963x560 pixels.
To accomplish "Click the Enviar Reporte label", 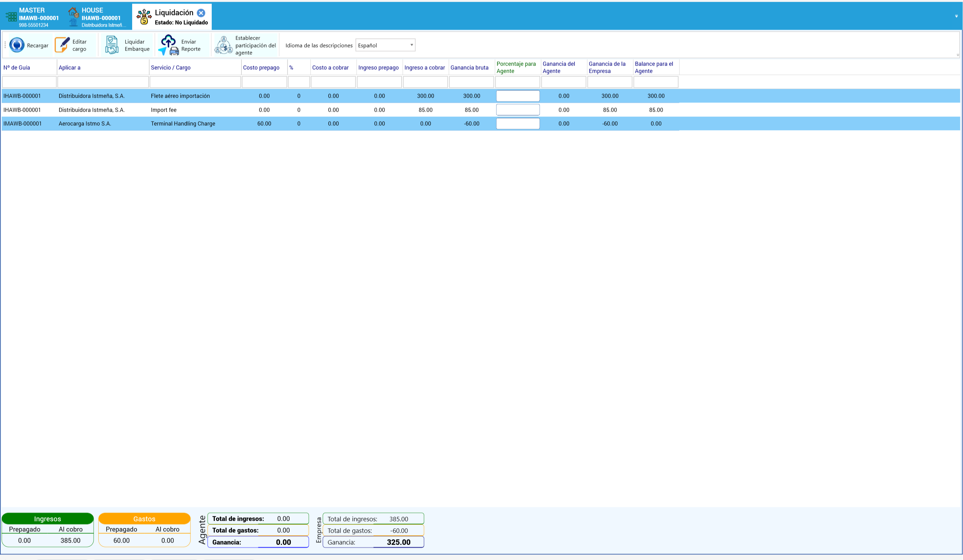I will (x=191, y=45).
